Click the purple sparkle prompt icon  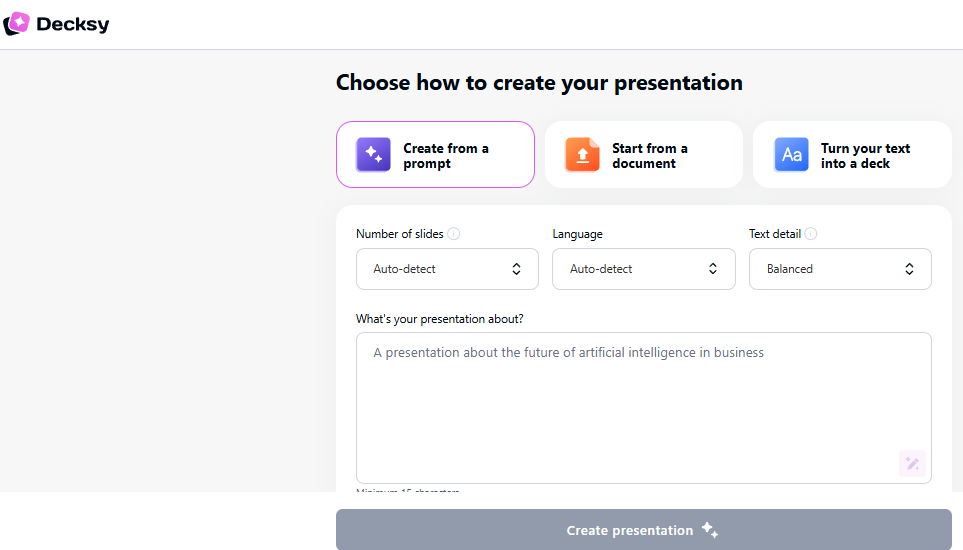(x=373, y=155)
